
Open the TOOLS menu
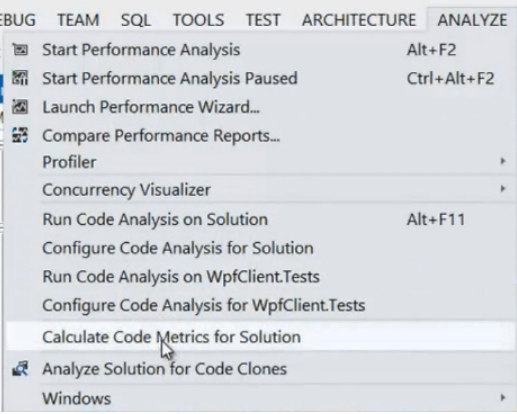point(198,20)
